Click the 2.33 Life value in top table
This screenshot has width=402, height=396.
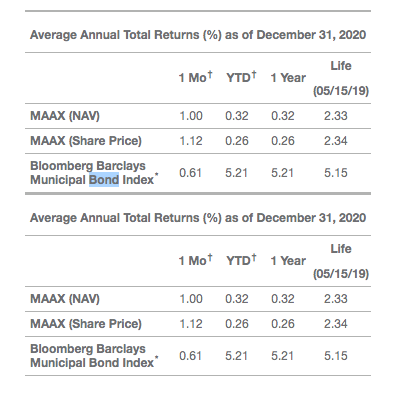click(336, 116)
